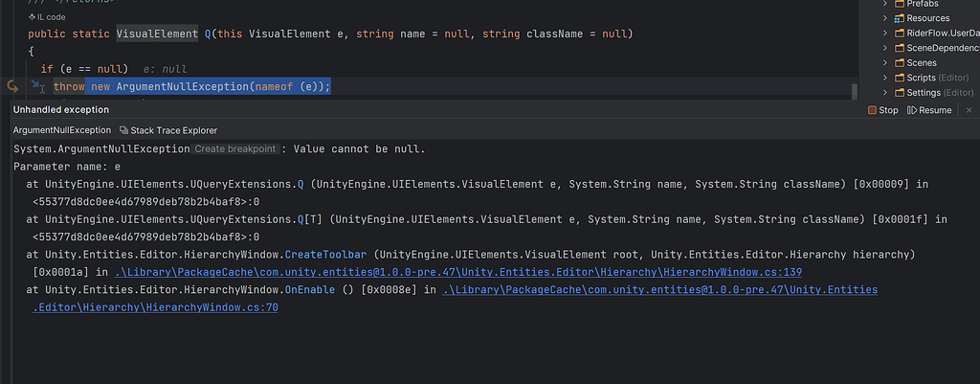
Task: Click the Create breakpoint link
Action: pos(235,149)
